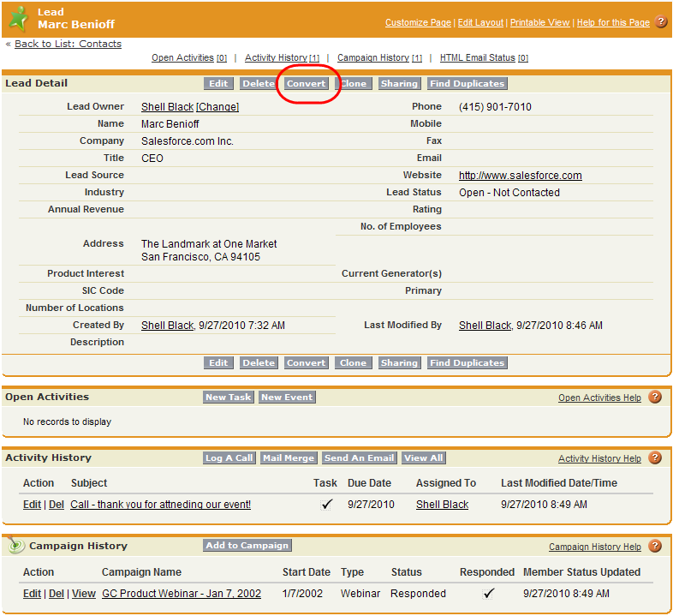Go Back to List: Contacts
This screenshot has width=673, height=616.
(68, 44)
